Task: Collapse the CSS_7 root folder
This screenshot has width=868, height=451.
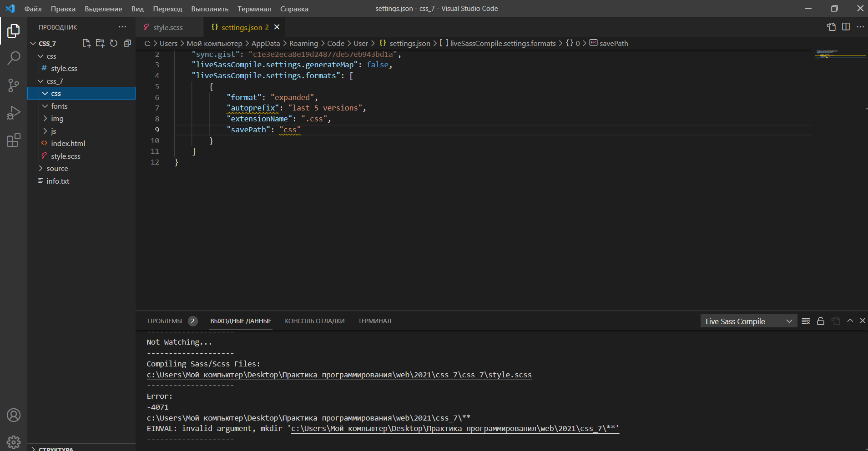Action: coord(33,43)
